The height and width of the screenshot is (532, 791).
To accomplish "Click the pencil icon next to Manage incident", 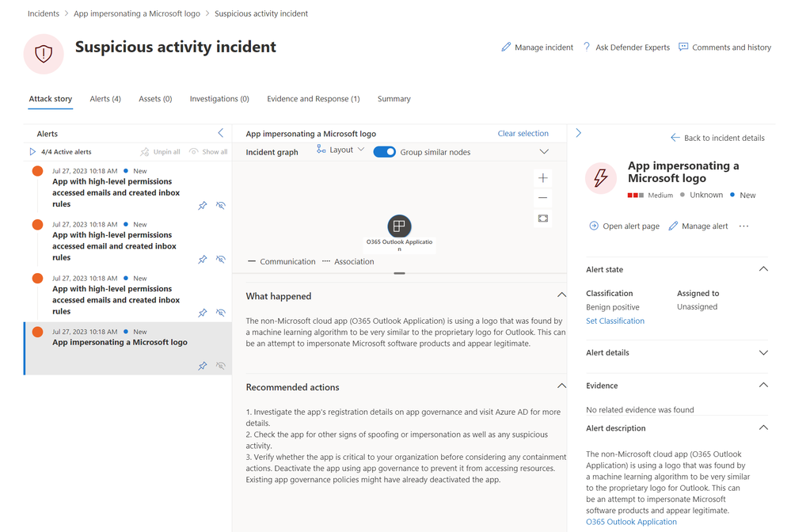I will click(506, 47).
